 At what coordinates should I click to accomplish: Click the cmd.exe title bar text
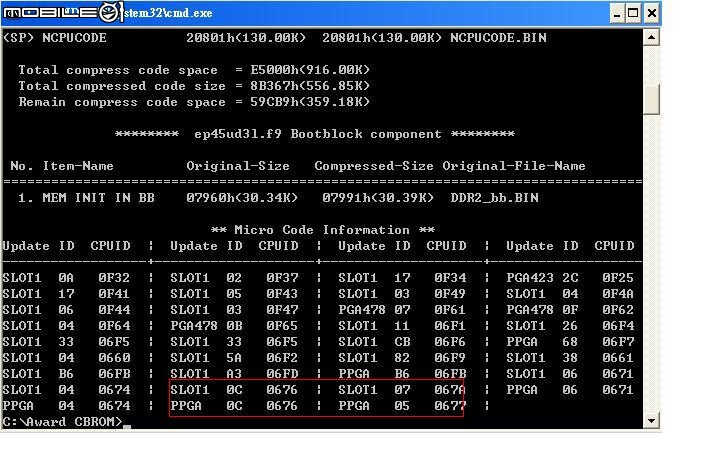[168, 13]
